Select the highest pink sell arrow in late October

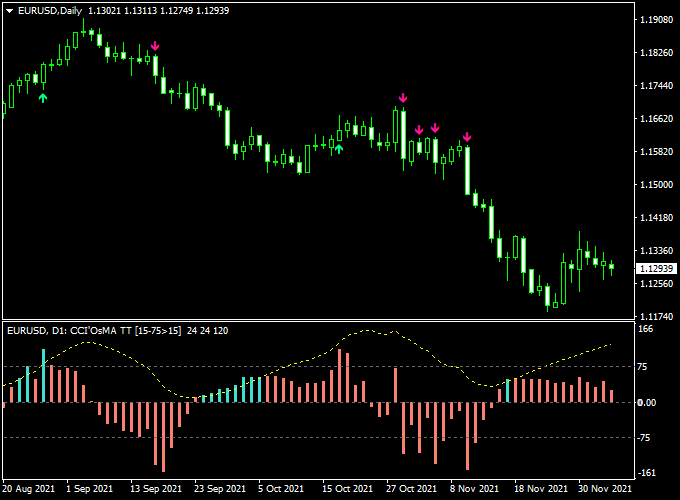coord(403,98)
